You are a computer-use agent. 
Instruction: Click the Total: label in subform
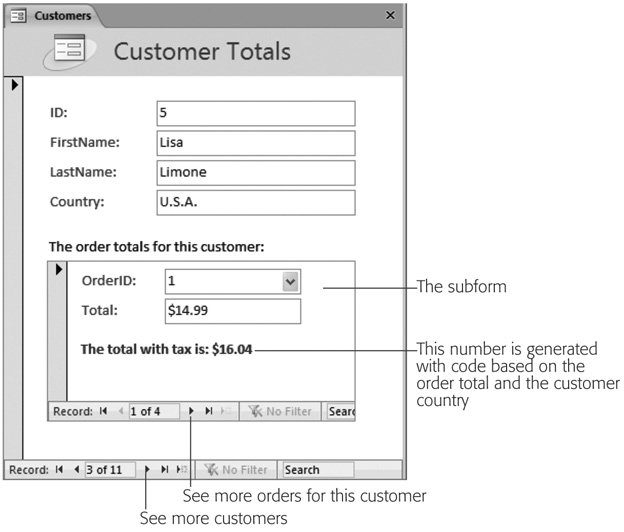coord(99,310)
